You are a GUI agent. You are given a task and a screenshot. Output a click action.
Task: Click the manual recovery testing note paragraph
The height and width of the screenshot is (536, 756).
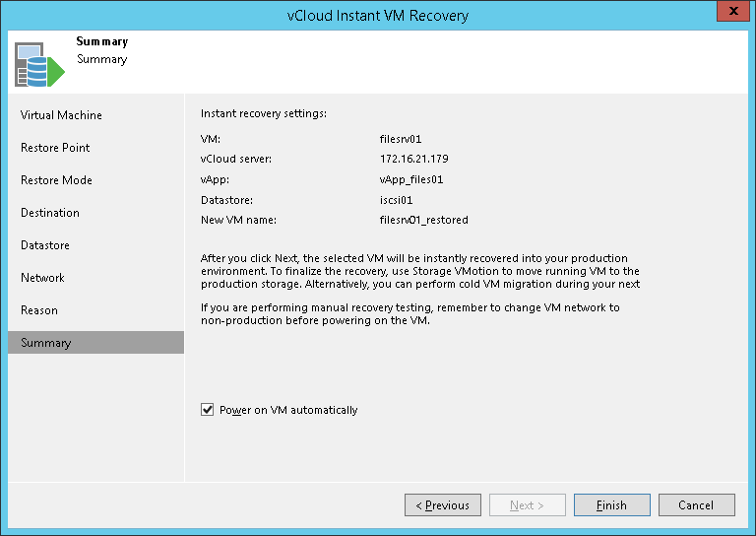coord(410,313)
